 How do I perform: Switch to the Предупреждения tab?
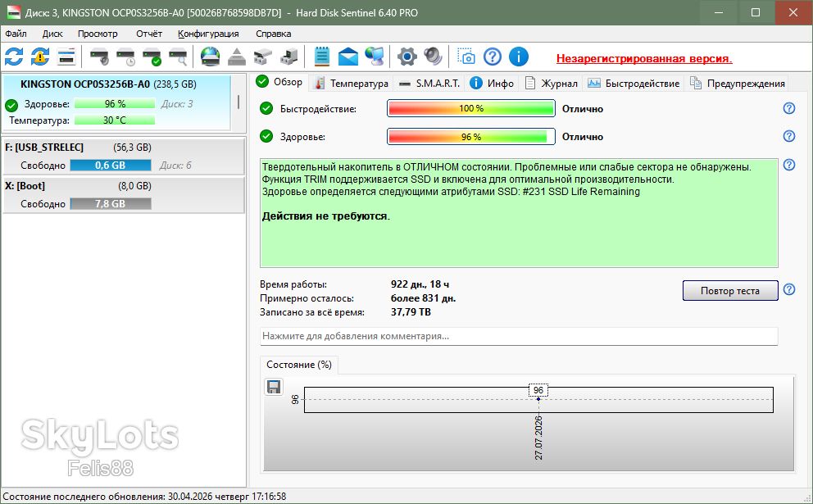tap(738, 83)
